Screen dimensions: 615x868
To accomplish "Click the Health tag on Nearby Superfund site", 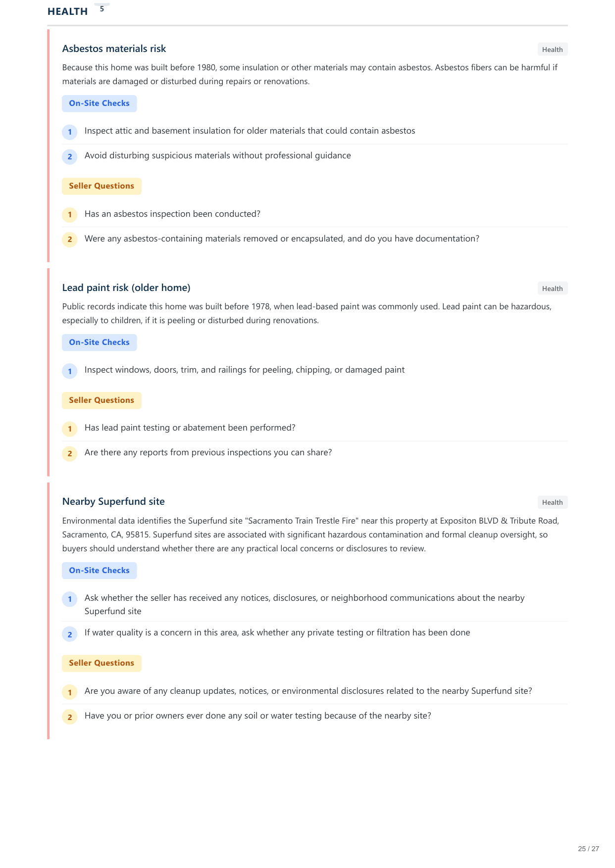I will tap(552, 502).
